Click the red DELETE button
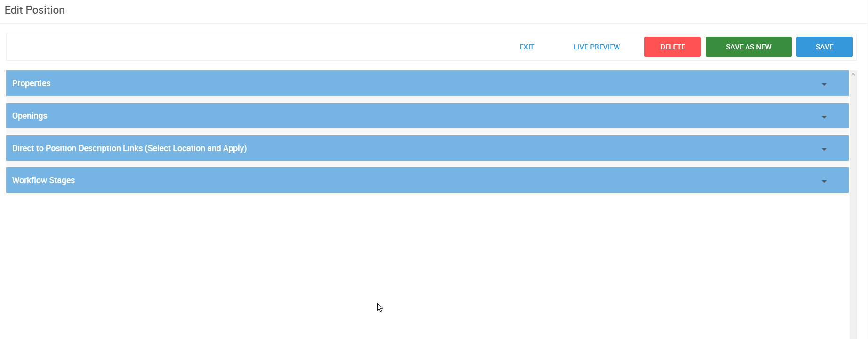 [x=672, y=47]
